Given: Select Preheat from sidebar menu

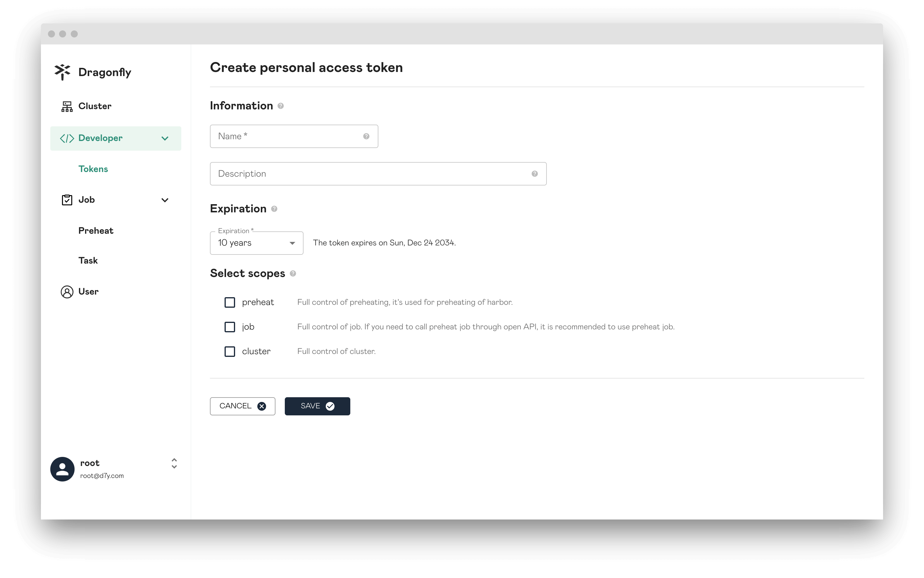Looking at the screenshot, I should (x=95, y=230).
